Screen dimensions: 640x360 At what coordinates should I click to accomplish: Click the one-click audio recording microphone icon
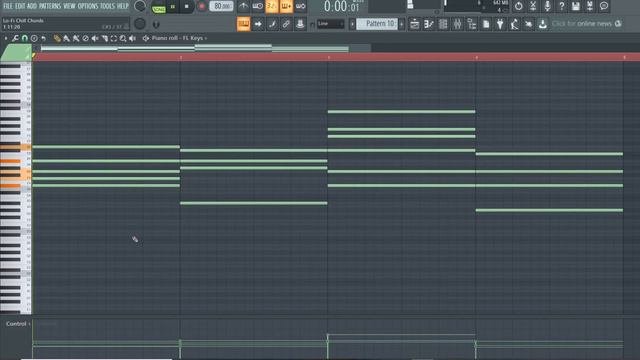(547, 6)
